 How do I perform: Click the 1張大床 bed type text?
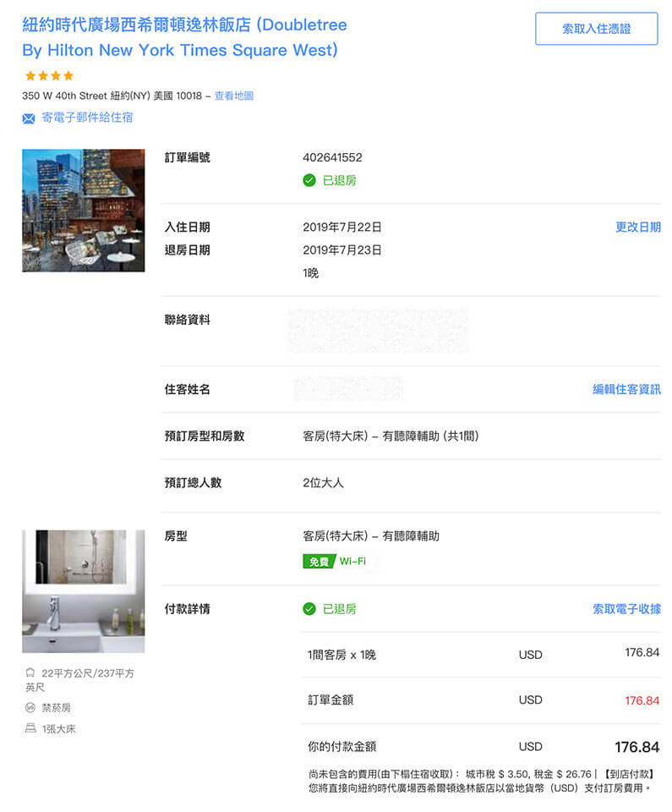pyautogui.click(x=58, y=729)
